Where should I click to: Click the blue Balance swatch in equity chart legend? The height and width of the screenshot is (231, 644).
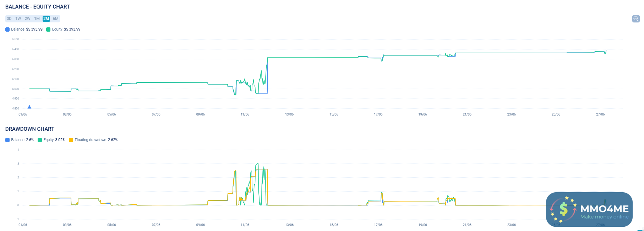pos(7,29)
